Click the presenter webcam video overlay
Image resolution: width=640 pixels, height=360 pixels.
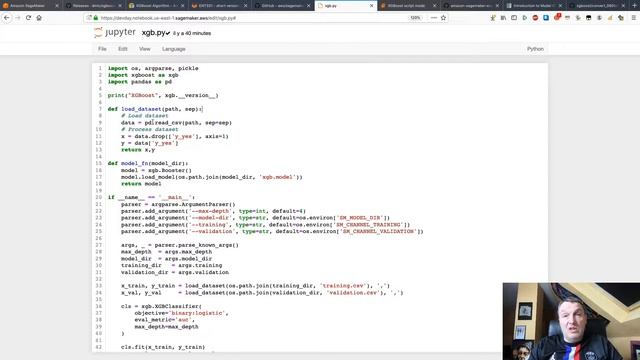[571, 321]
